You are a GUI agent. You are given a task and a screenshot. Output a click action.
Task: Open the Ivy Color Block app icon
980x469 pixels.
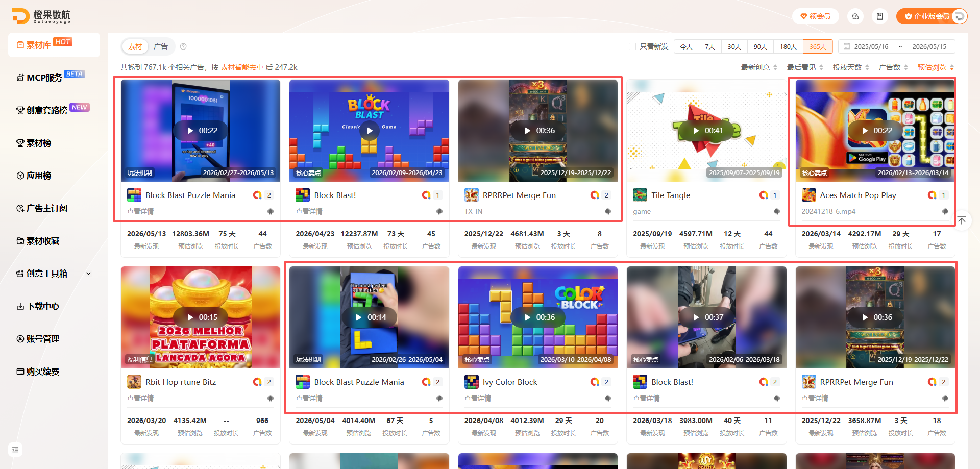pos(472,382)
